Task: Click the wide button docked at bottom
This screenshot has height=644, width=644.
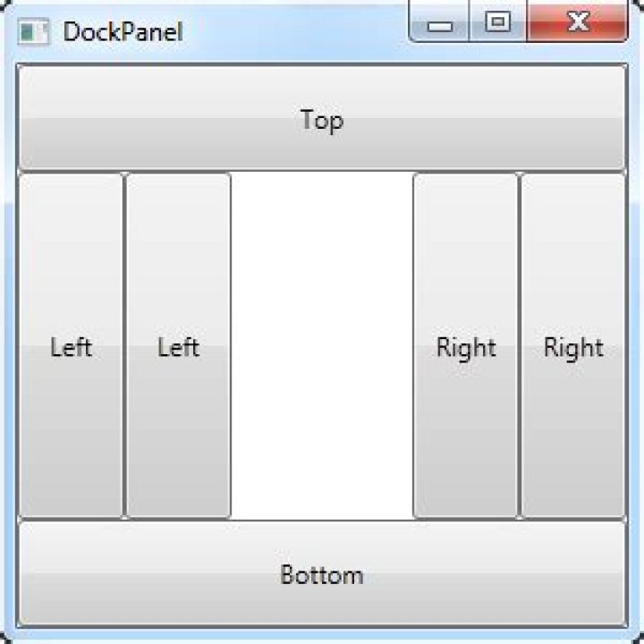Action: (322, 573)
